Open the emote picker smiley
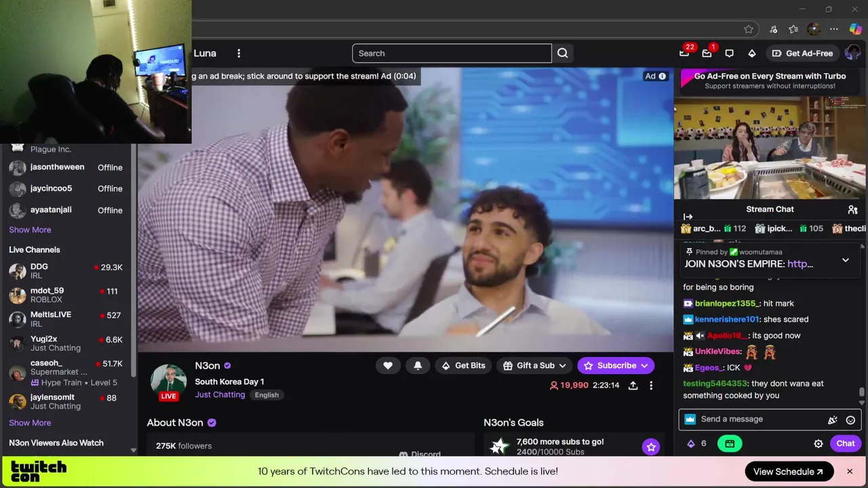Screen dimensions: 868x488 (850, 420)
